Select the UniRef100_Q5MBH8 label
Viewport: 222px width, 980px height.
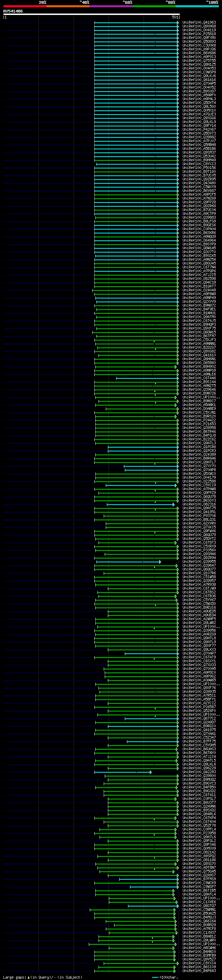tap(199, 145)
